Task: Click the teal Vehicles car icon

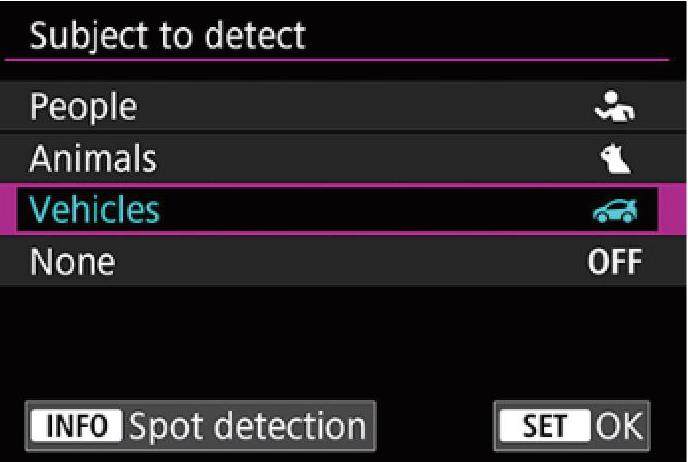Action: [615, 211]
